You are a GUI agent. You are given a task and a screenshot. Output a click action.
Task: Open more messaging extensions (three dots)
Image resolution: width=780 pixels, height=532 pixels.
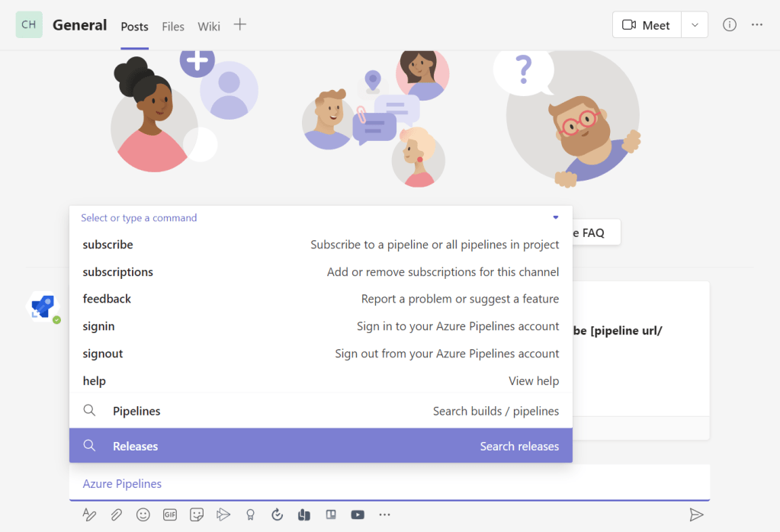pos(384,514)
